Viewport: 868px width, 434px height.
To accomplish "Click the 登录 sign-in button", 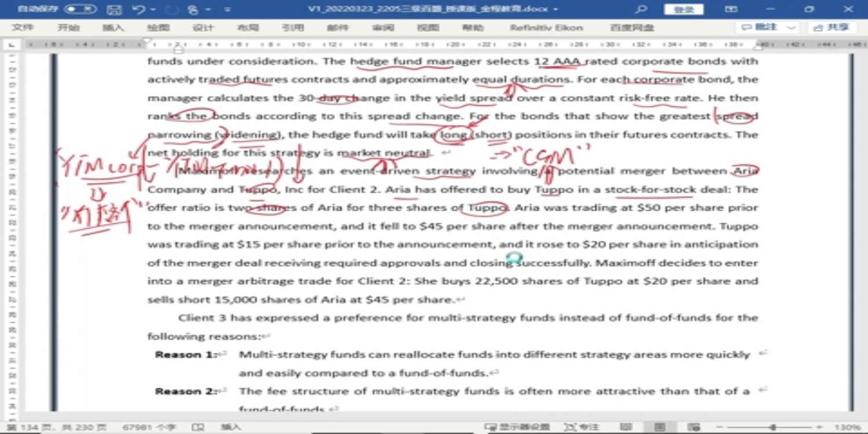I will pyautogui.click(x=684, y=9).
